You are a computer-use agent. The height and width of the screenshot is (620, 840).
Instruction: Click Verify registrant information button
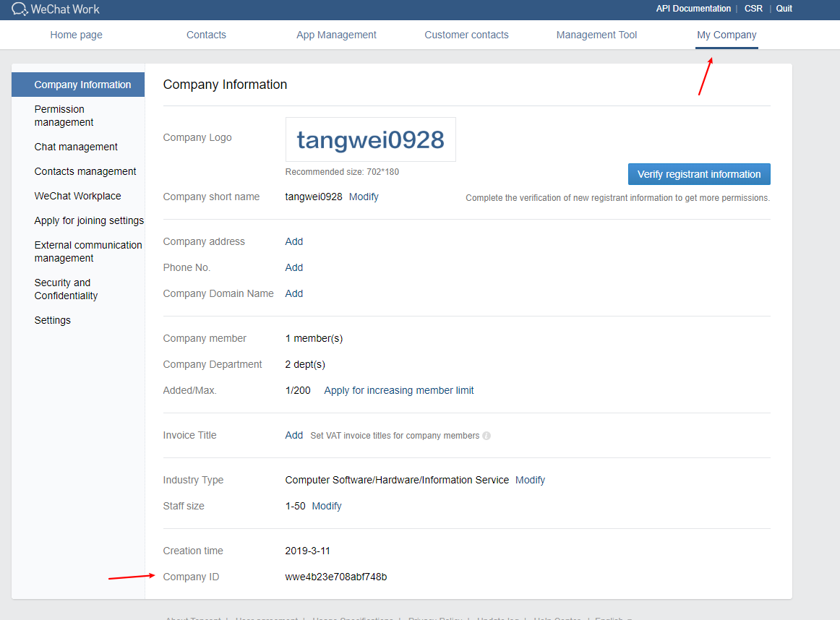[699, 174]
